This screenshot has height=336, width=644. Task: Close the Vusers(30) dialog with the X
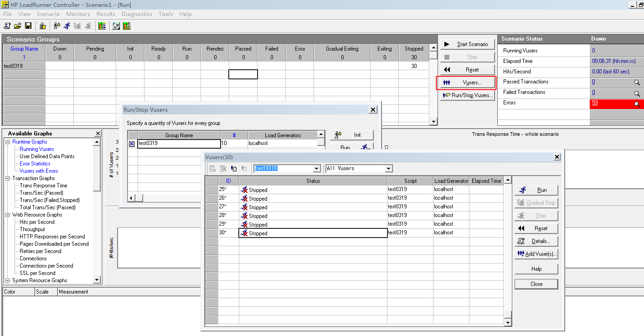[557, 157]
